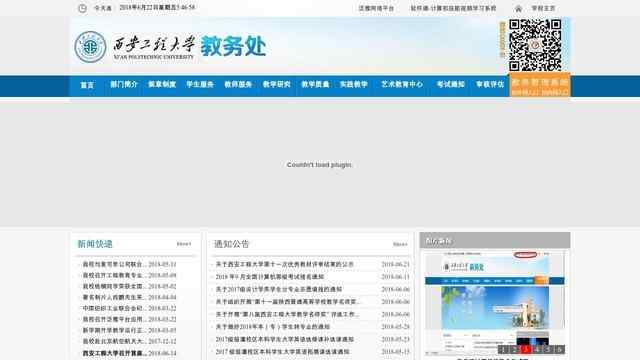Open the 考试通知 navigation item
Image resolution: width=640 pixels, height=360 pixels.
point(451,84)
